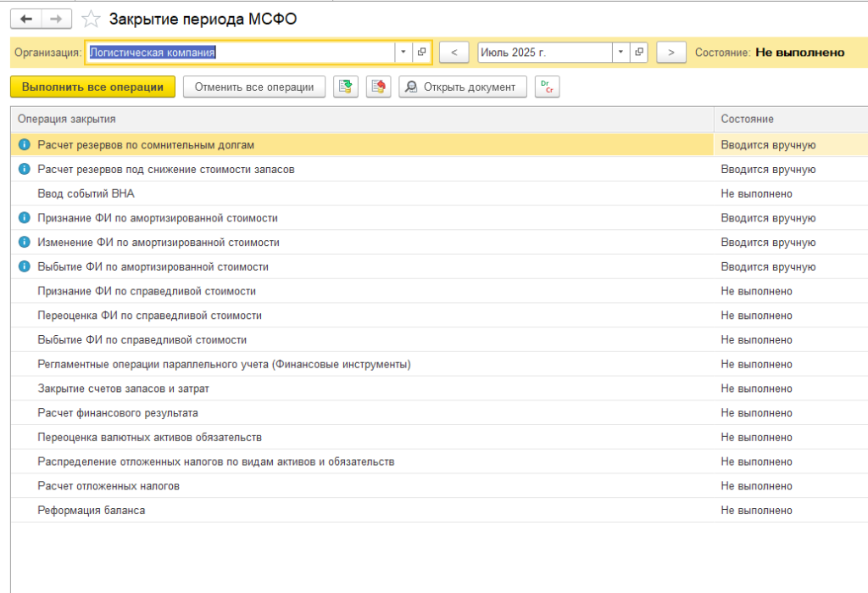Screen dimensions: 868x593
Task: Click the Операция закрытия column header
Action: [x=67, y=119]
